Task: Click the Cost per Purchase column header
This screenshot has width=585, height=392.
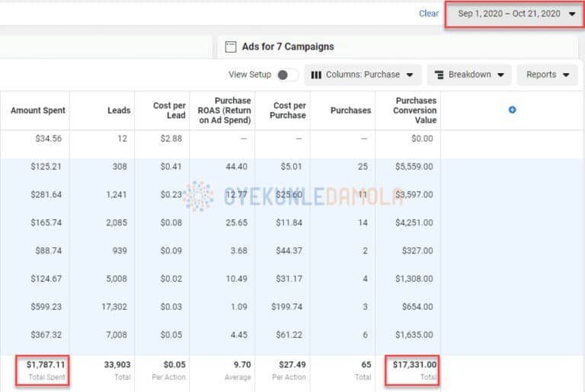Action: click(x=288, y=110)
